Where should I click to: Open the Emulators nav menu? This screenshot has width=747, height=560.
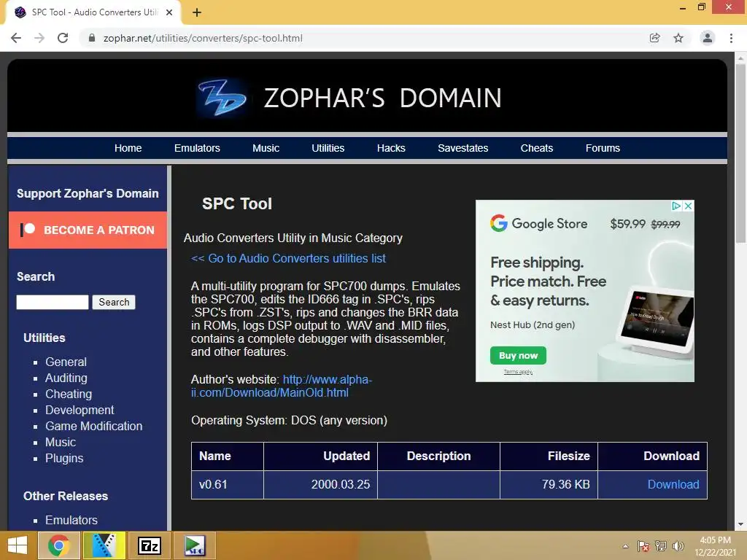tap(197, 148)
